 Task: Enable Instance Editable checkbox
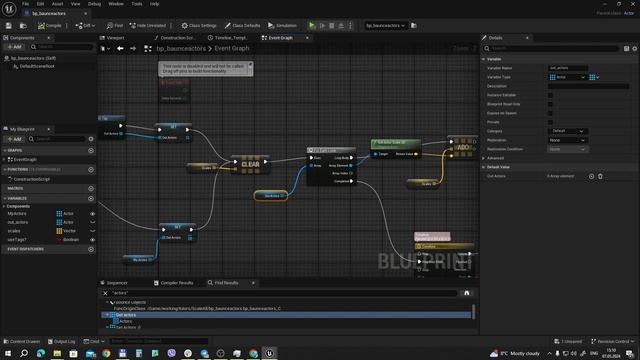(x=550, y=95)
